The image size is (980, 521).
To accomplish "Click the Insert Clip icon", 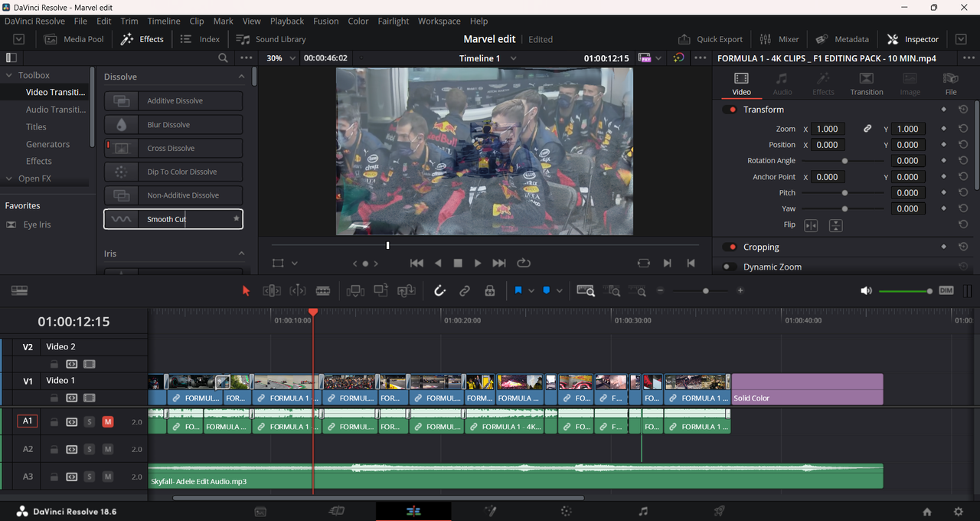I will [355, 291].
